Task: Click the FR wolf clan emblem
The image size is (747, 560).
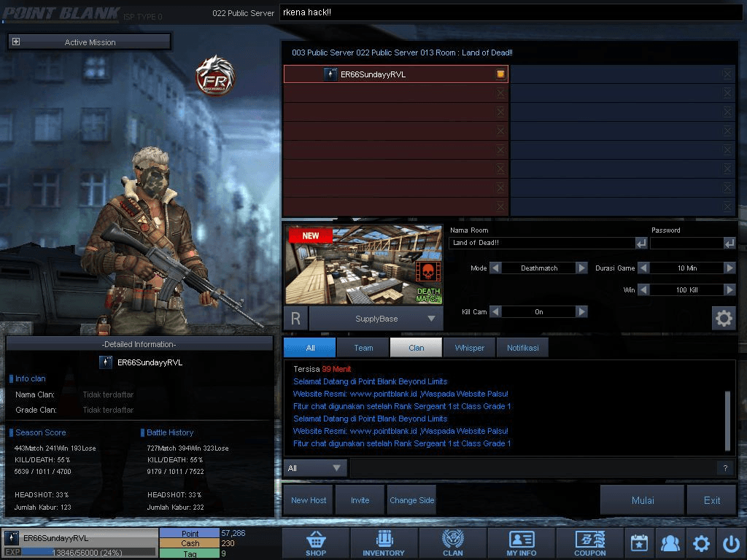Action: coord(215,76)
